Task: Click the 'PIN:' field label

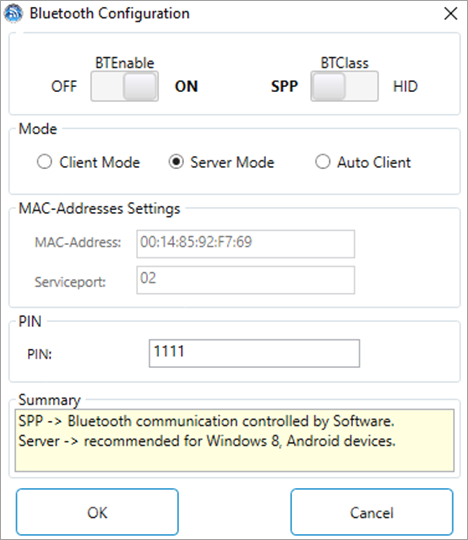Action: tap(40, 354)
